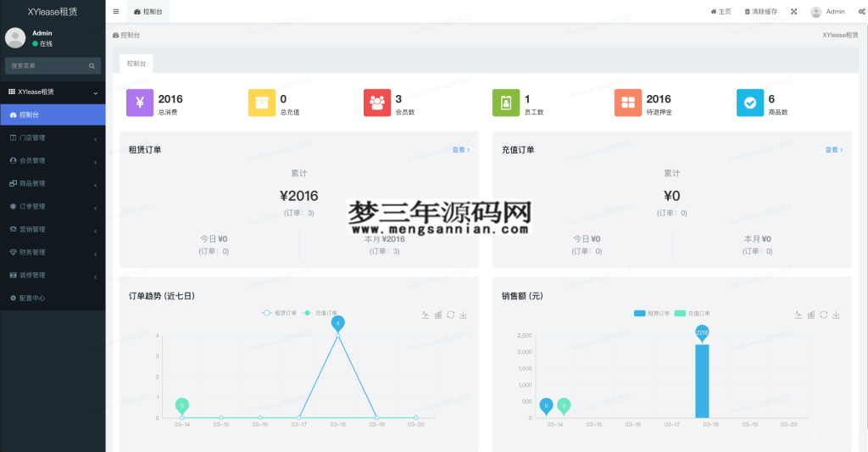868x452 pixels.
Task: Expand the 商品管理 sidebar menu
Action: coord(53,183)
